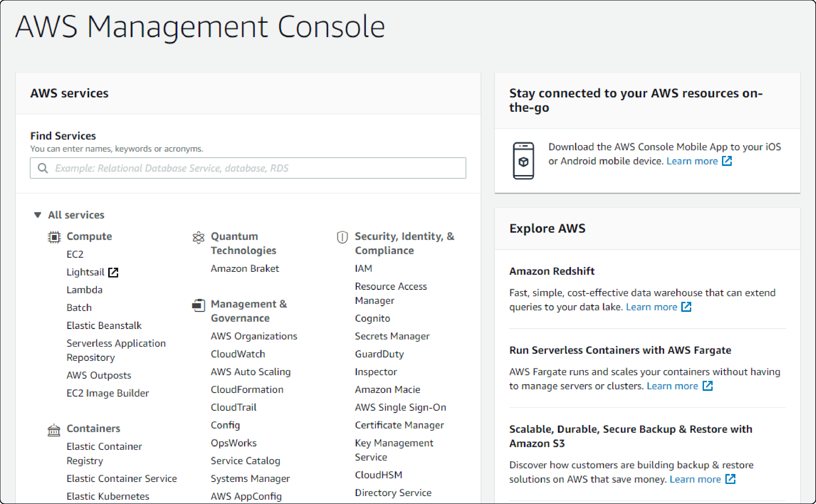Open CloudWatch
This screenshot has width=816, height=504.
pyautogui.click(x=238, y=354)
